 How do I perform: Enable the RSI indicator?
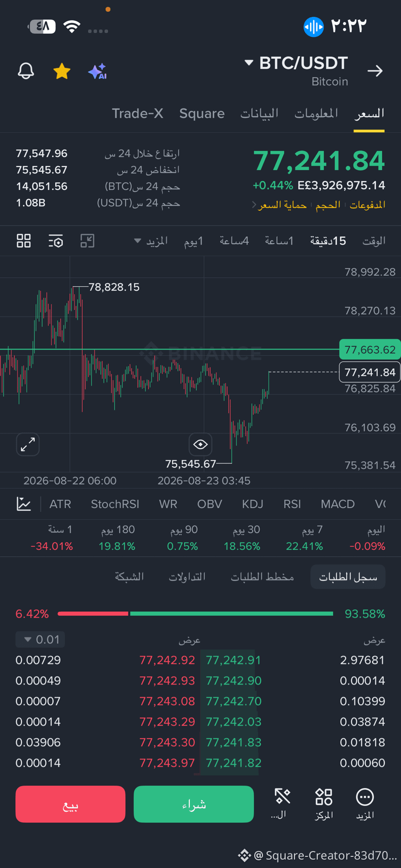[292, 504]
